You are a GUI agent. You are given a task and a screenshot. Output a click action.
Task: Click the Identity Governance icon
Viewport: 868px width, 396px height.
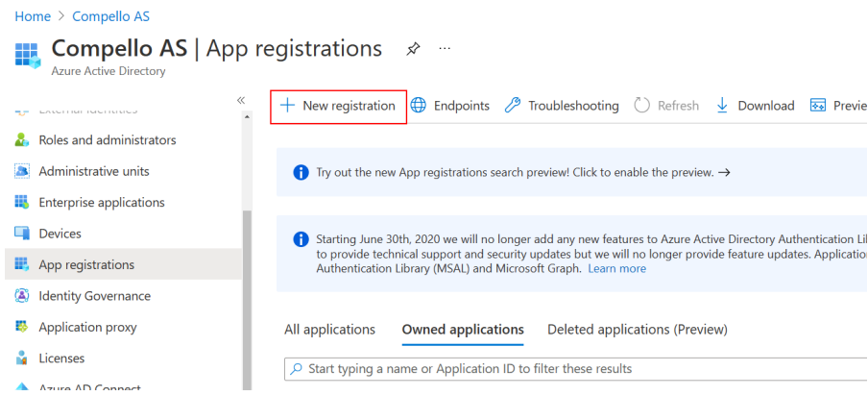click(21, 296)
